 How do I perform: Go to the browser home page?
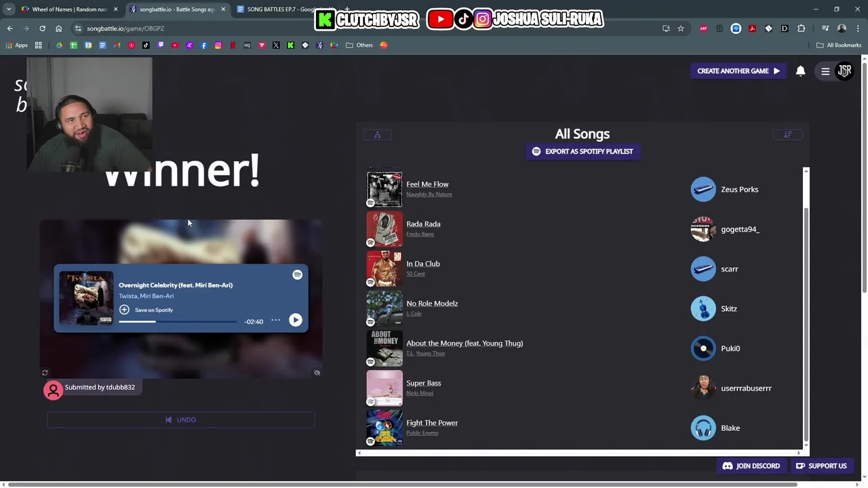pyautogui.click(x=58, y=28)
